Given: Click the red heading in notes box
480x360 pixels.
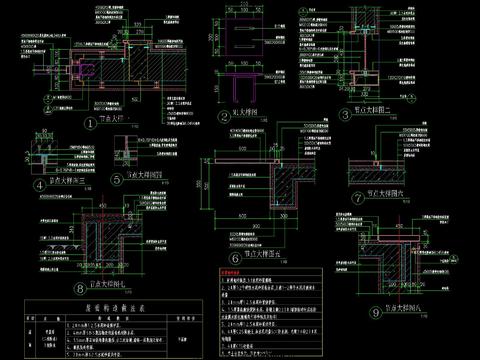Looking at the screenshot, I should pos(233,272).
